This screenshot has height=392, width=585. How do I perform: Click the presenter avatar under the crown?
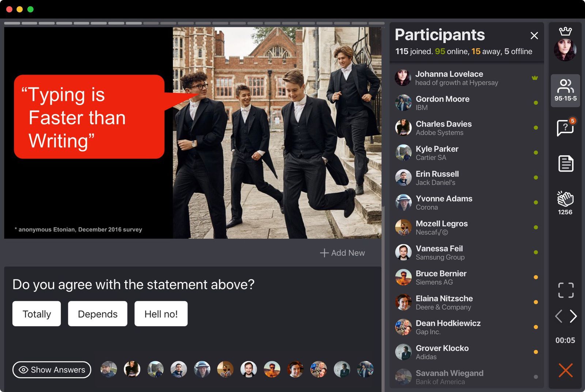(x=565, y=50)
